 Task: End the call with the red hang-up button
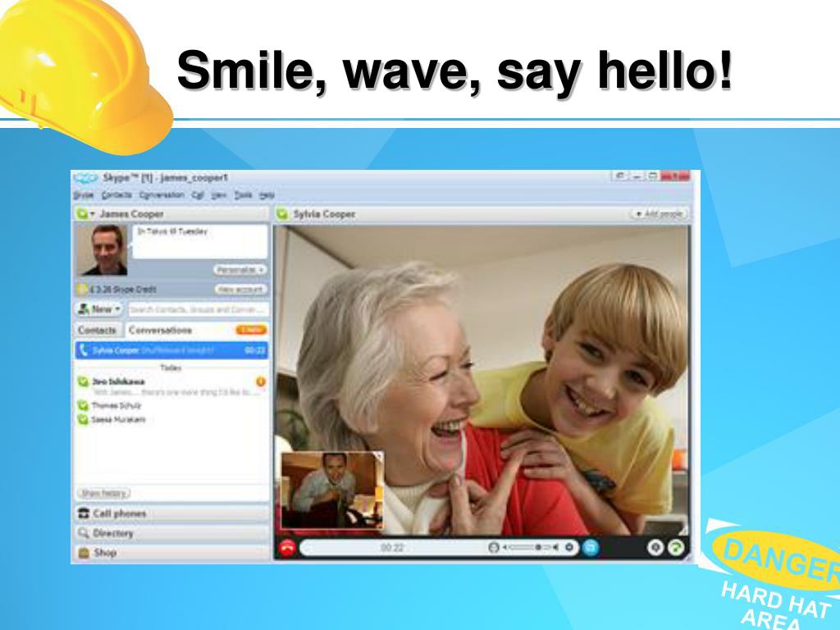pos(287,547)
